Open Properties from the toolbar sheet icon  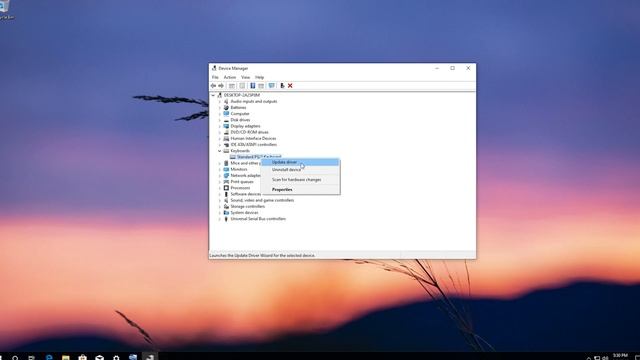pos(242,86)
